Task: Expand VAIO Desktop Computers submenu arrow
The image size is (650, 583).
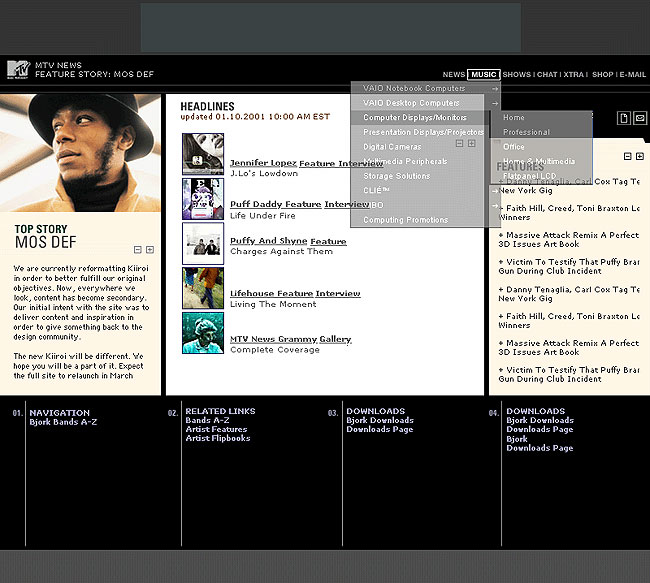Action: pos(494,103)
